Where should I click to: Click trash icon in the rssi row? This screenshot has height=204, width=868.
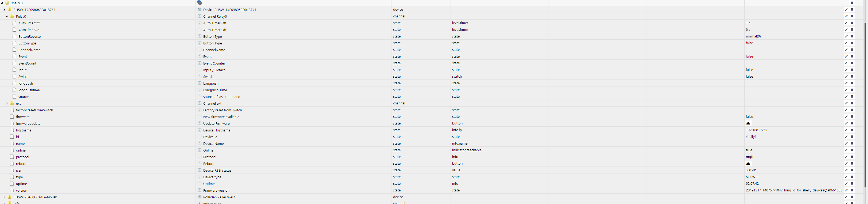point(852,170)
